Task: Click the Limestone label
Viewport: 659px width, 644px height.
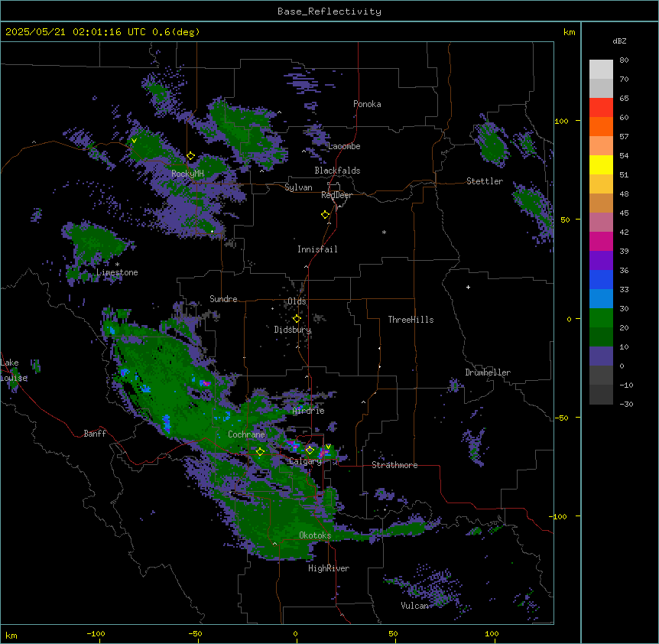Action: 117,272
